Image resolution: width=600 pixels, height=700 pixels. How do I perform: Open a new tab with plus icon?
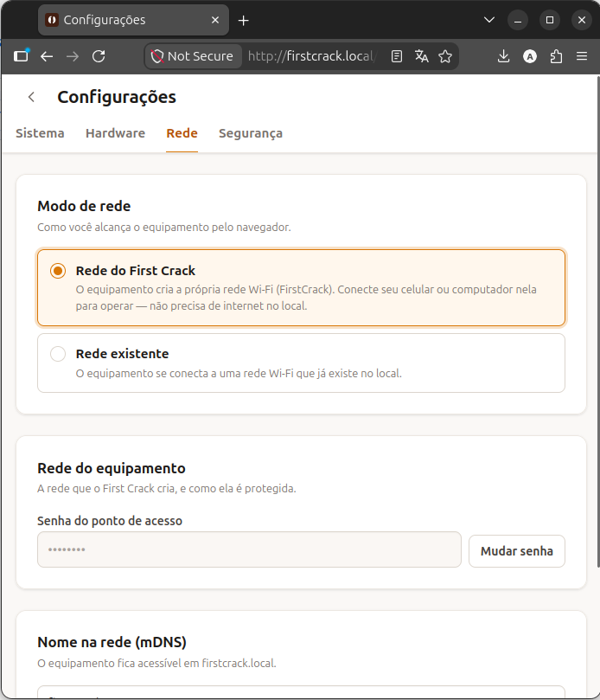244,21
